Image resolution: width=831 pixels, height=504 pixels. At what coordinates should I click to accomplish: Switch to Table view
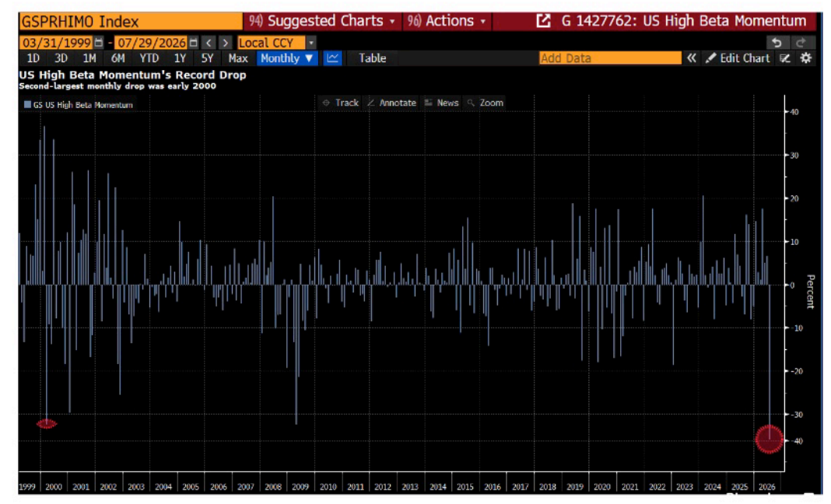[x=372, y=58]
